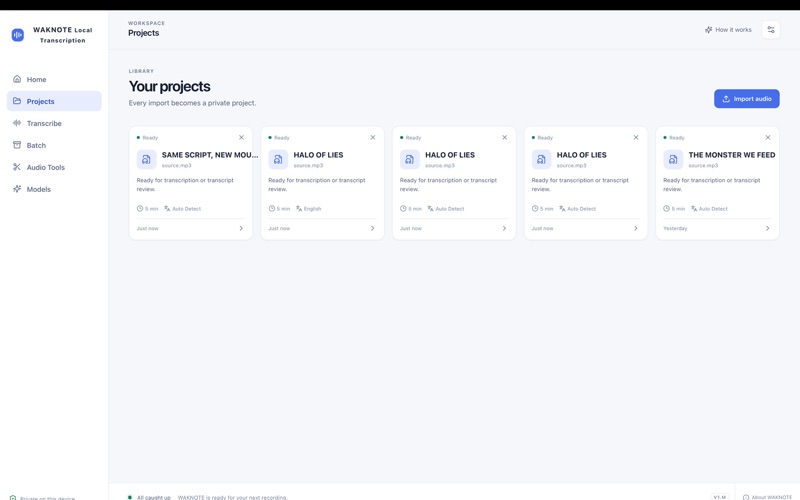Viewport: 800px width, 500px height.
Task: Click the WAKNOTE waveform logo icon
Action: (x=18, y=35)
